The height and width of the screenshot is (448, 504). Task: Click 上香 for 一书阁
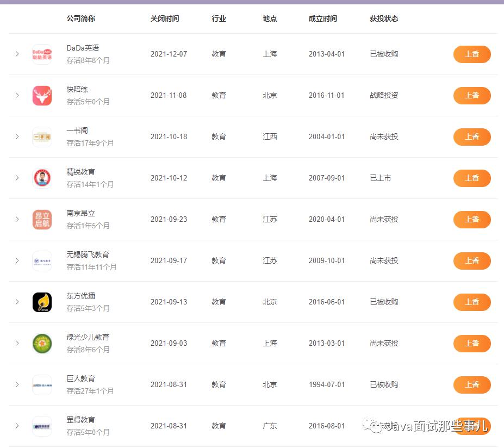[472, 137]
